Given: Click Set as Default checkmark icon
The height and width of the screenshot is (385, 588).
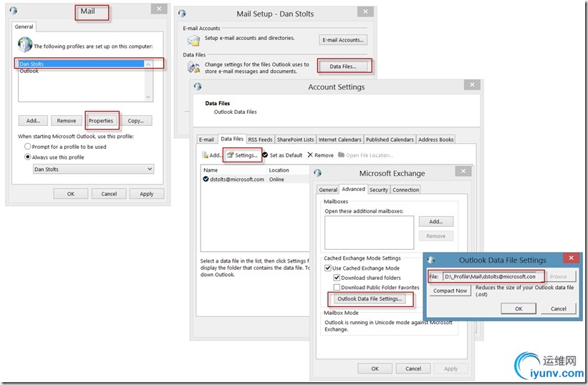Looking at the screenshot, I should point(265,155).
